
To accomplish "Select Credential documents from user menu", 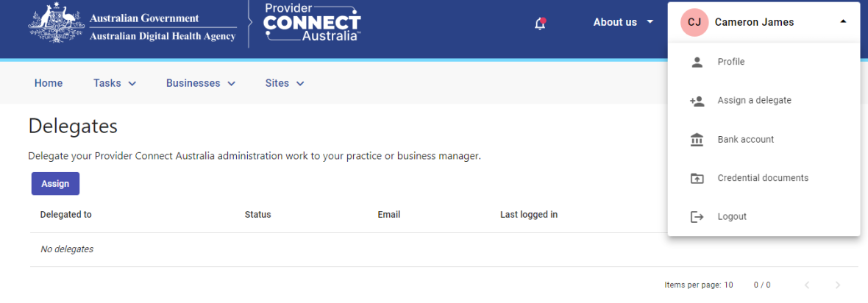I will [x=764, y=179].
